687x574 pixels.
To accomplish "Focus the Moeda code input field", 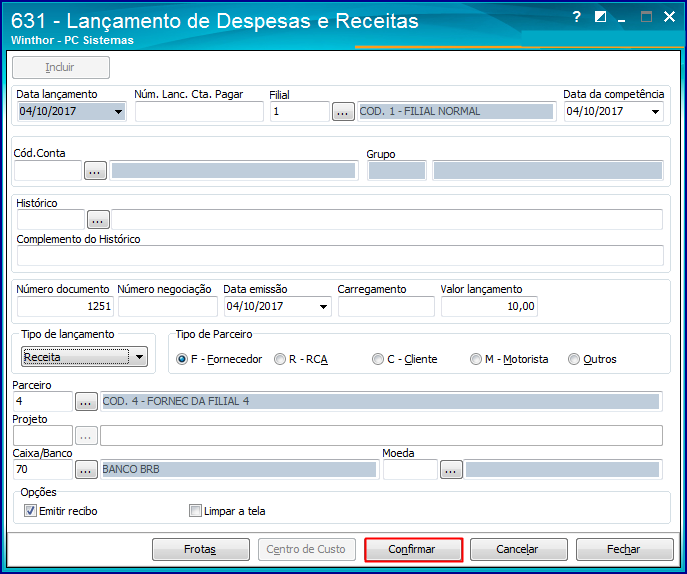I will [411, 470].
